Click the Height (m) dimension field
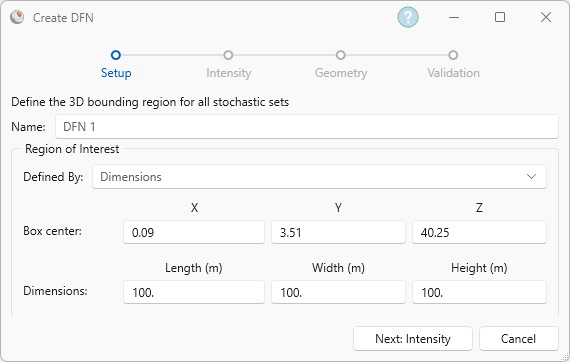 pos(479,292)
